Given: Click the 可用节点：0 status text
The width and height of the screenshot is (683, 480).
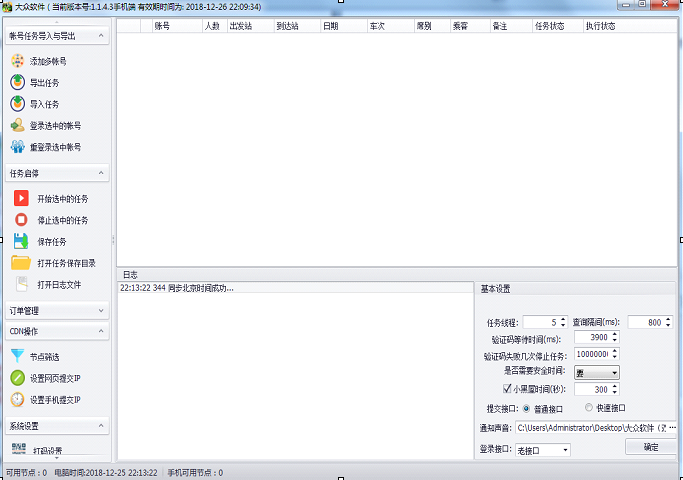Looking at the screenshot, I should click(26, 473).
